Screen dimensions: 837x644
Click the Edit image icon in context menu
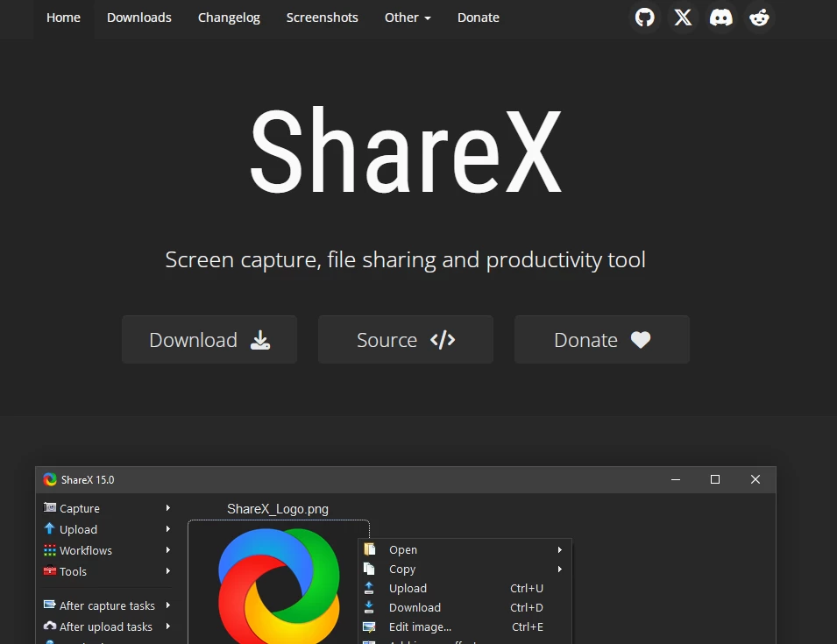369,627
